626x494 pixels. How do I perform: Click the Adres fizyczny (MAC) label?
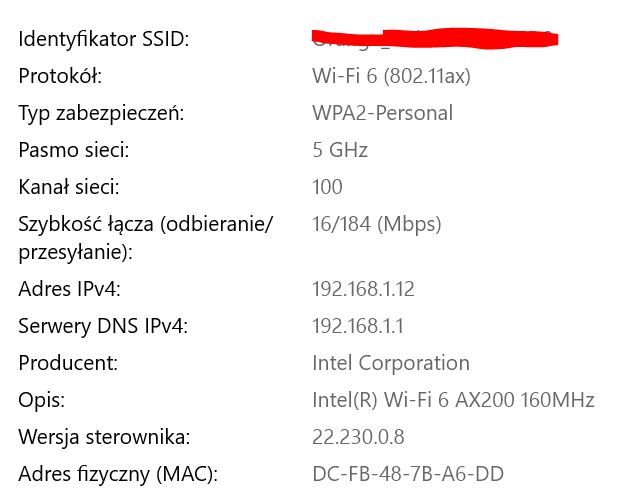point(118,474)
